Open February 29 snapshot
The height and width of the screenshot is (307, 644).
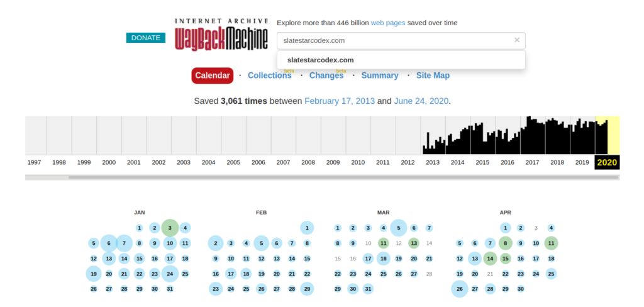307,289
